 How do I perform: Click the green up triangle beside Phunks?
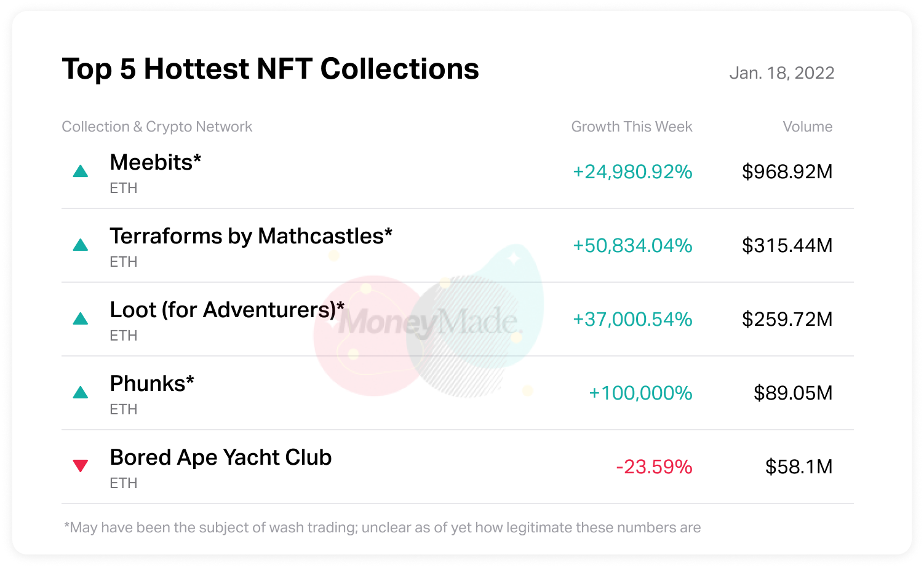(81, 393)
